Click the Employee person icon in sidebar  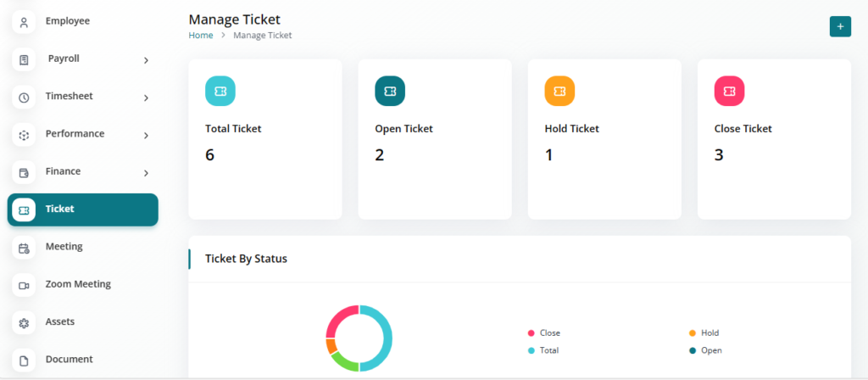tap(24, 21)
